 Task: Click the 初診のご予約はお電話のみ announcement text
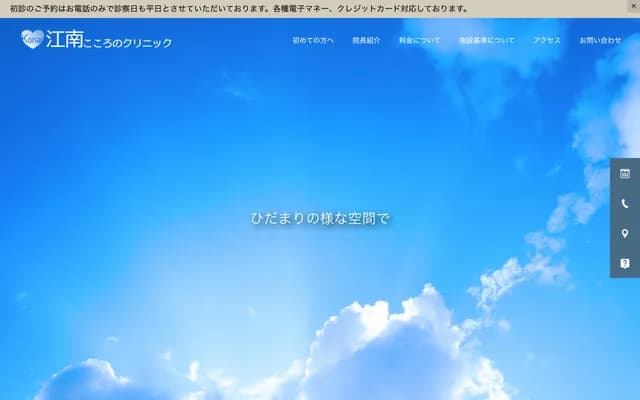239,9
